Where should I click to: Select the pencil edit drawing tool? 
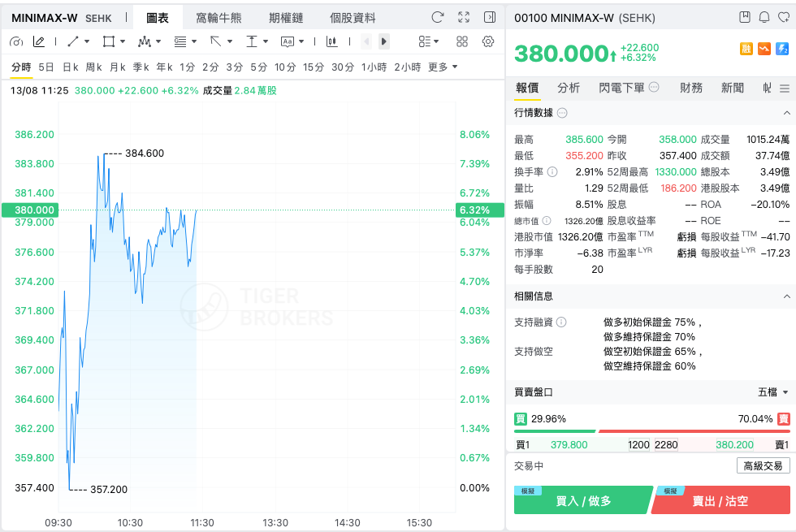pyautogui.click(x=39, y=41)
